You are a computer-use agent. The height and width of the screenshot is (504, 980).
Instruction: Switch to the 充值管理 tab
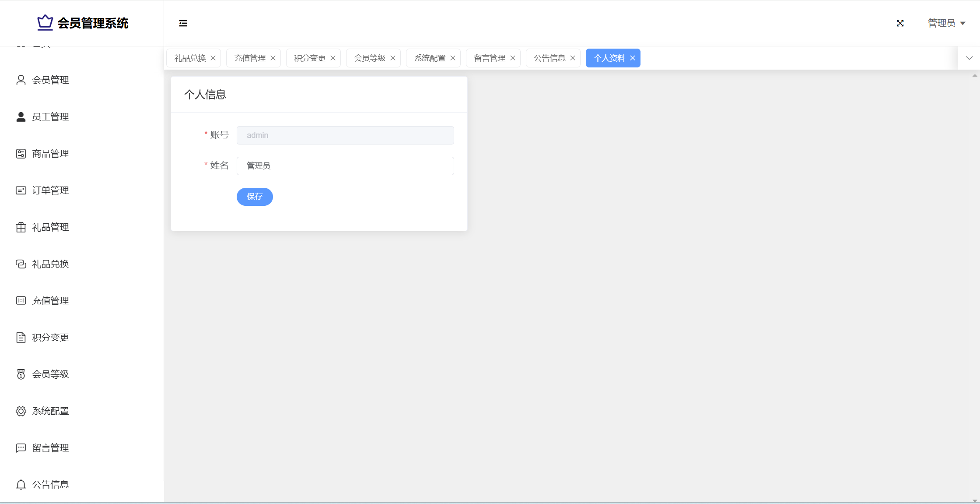click(250, 58)
